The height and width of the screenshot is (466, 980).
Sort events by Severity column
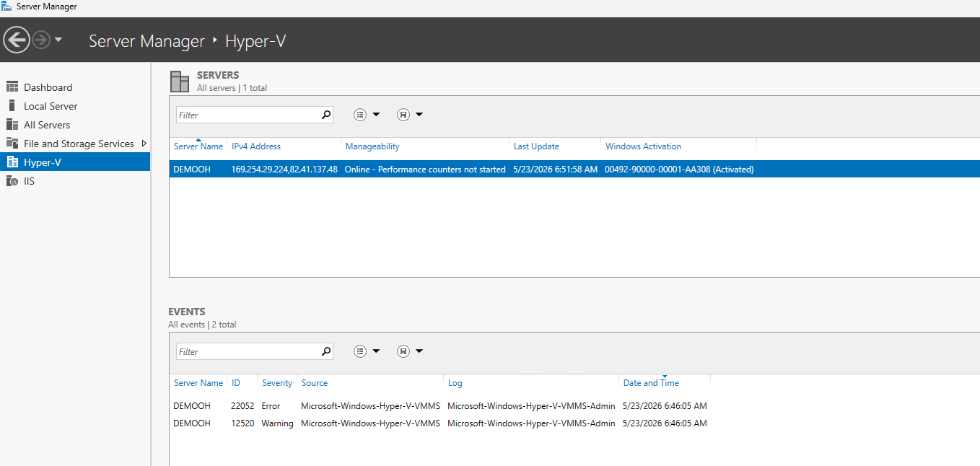pyautogui.click(x=277, y=383)
